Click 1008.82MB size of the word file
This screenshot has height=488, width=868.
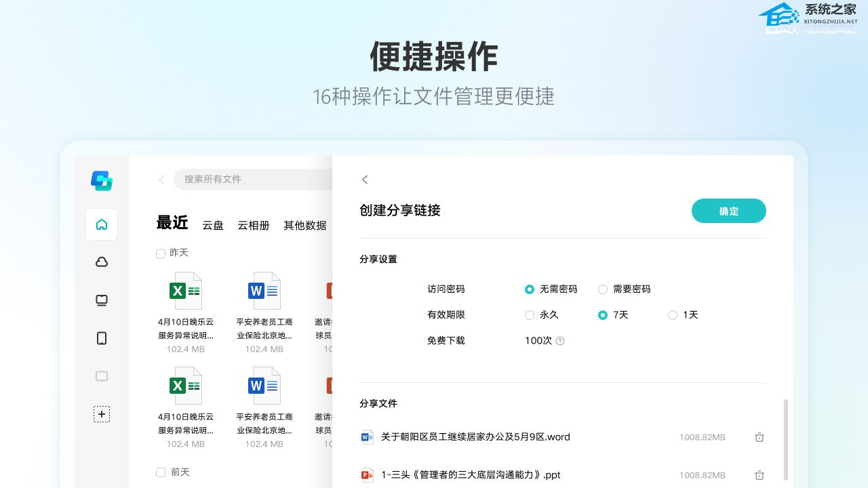coord(703,438)
